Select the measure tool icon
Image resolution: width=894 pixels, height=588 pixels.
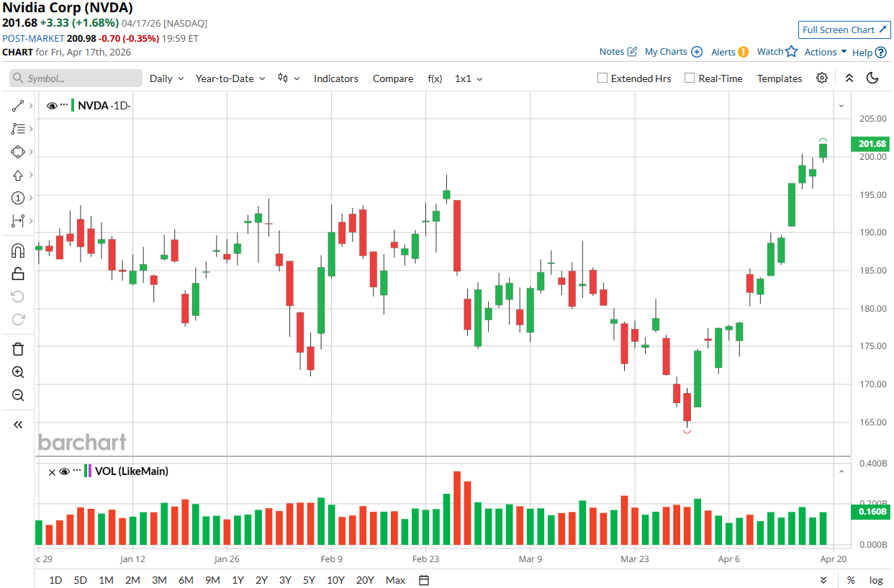point(18,221)
